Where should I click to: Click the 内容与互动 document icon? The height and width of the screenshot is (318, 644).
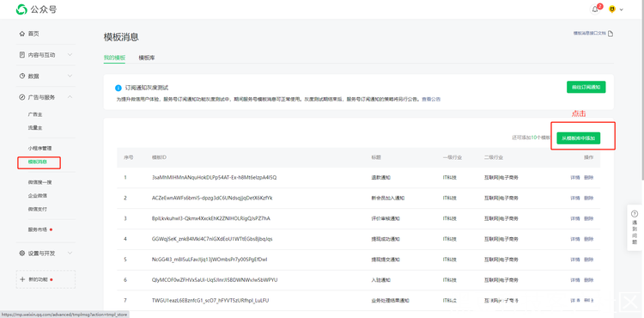pyautogui.click(x=22, y=55)
